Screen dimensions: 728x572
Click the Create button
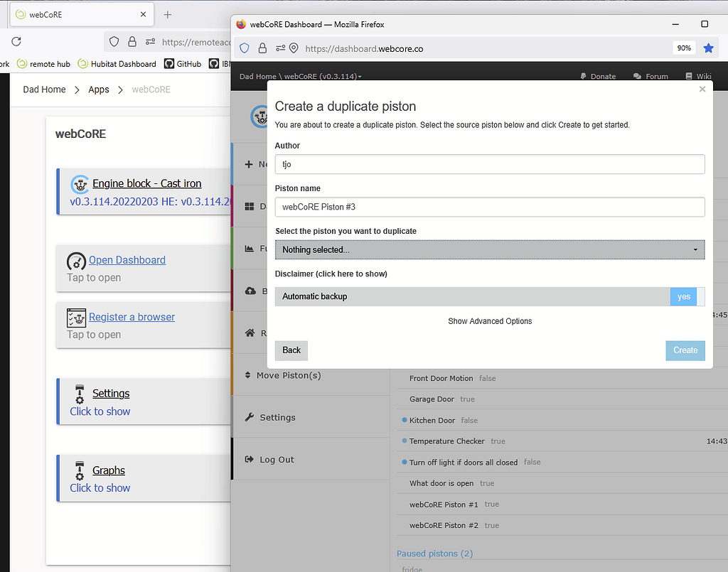685,350
